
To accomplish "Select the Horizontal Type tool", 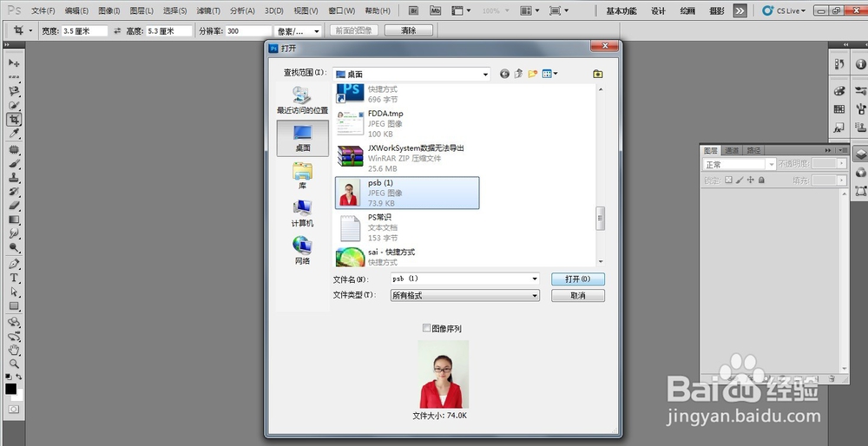I will click(14, 277).
